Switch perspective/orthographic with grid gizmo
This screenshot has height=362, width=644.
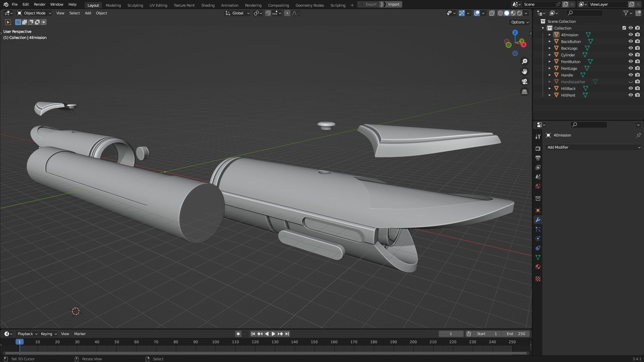click(525, 92)
